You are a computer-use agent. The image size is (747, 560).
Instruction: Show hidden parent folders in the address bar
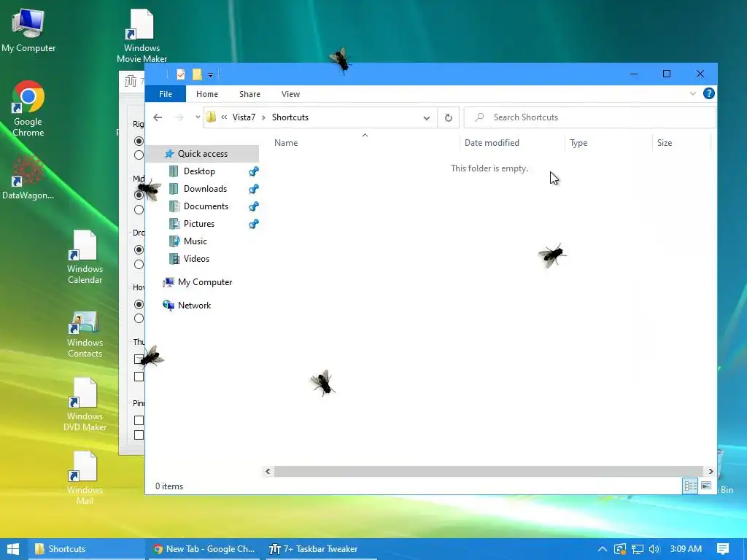224,117
